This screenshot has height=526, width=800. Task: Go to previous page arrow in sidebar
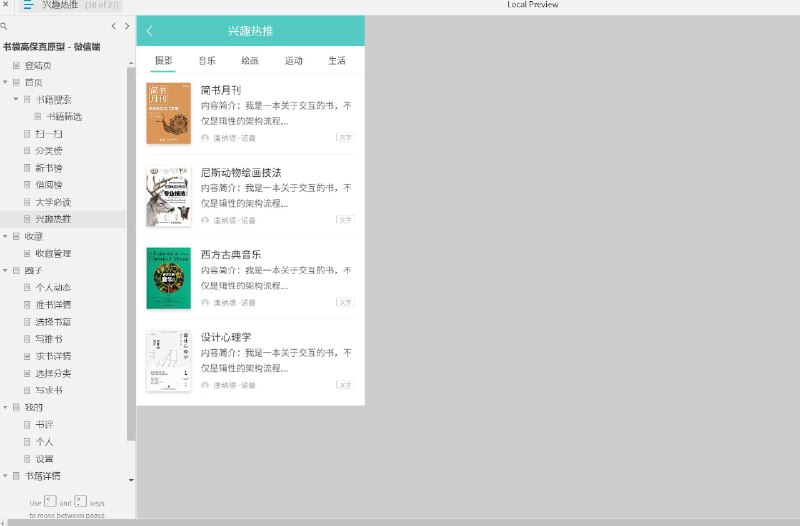pyautogui.click(x=114, y=26)
